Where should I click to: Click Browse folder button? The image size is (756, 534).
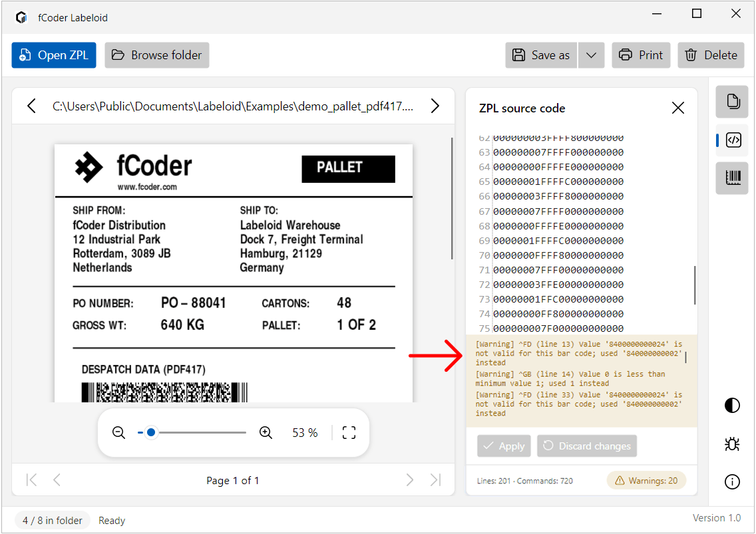coord(156,55)
